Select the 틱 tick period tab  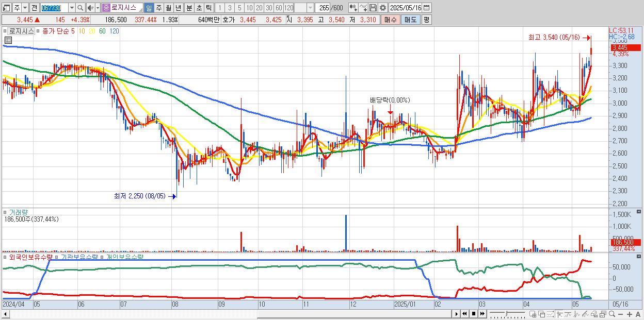coord(208,8)
